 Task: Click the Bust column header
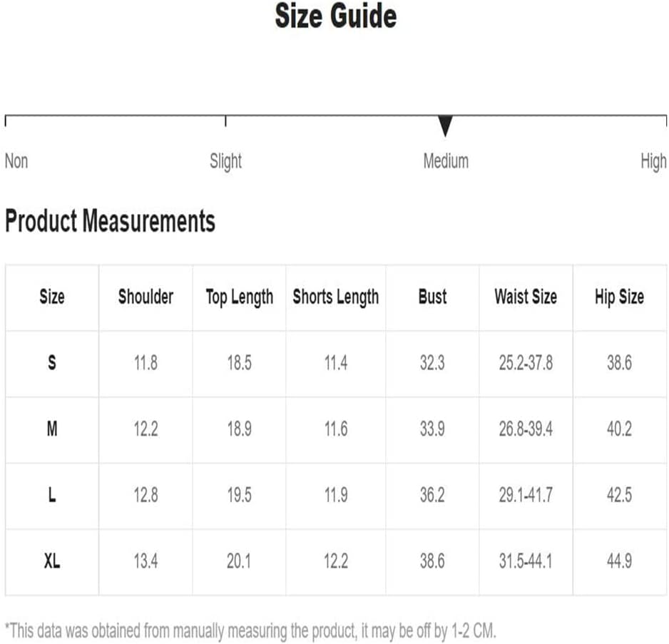pos(433,297)
